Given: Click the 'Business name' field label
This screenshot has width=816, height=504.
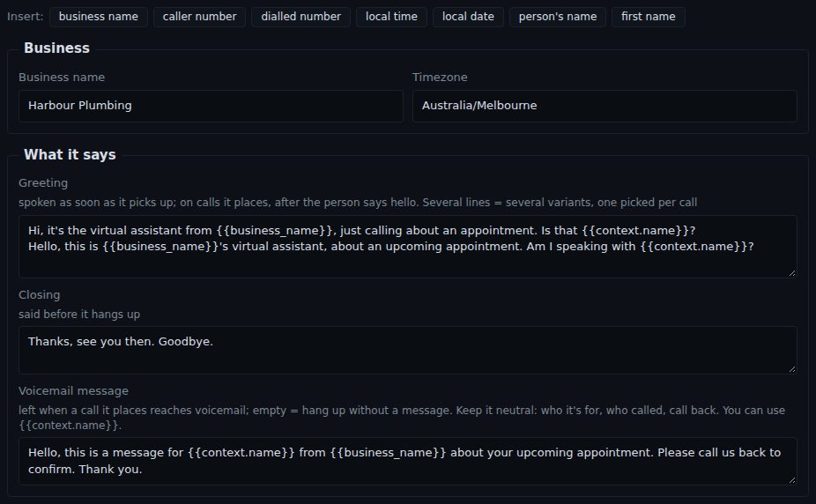Looking at the screenshot, I should (62, 78).
